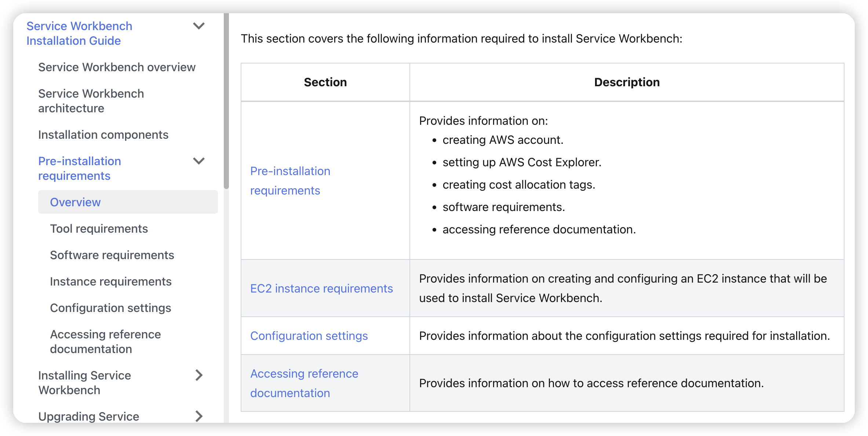Select Installation components in the sidebar

coord(103,135)
